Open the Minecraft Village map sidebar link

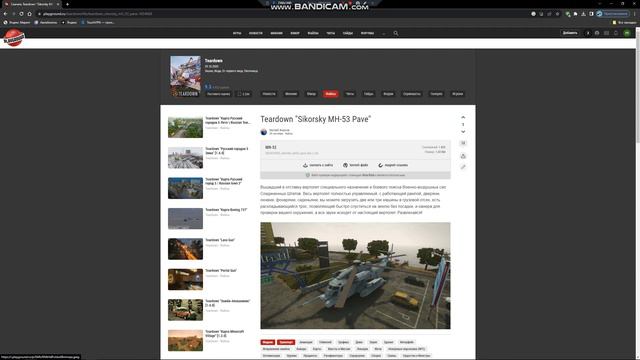225,333
